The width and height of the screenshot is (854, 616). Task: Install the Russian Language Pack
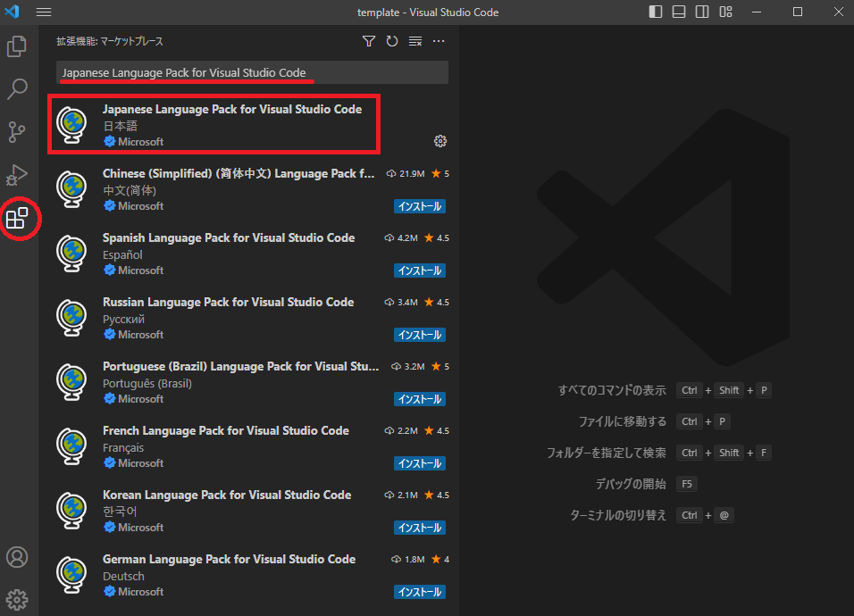pos(419,335)
